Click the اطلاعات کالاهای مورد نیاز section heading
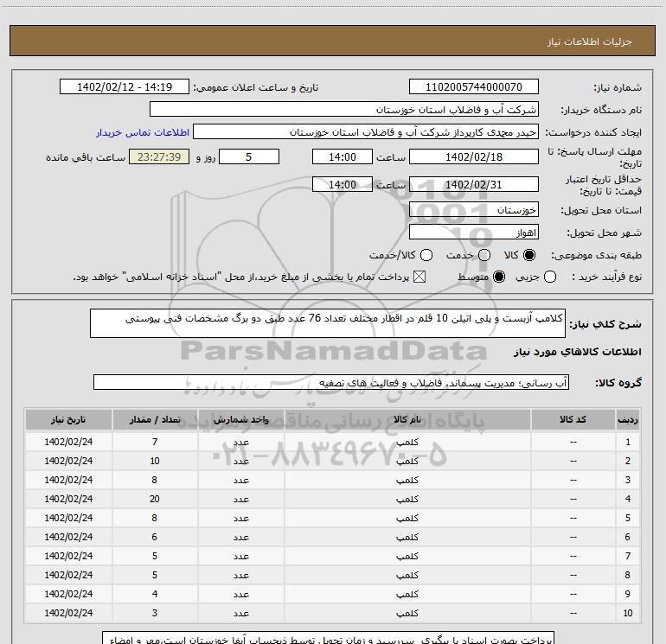Screen dimensions: 666x644 tap(578, 352)
